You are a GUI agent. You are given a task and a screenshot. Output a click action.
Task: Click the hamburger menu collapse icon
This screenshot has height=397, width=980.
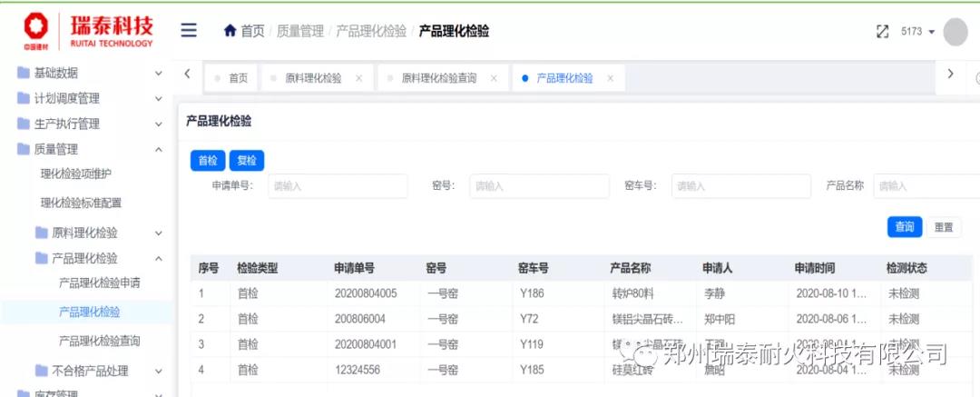click(x=189, y=31)
